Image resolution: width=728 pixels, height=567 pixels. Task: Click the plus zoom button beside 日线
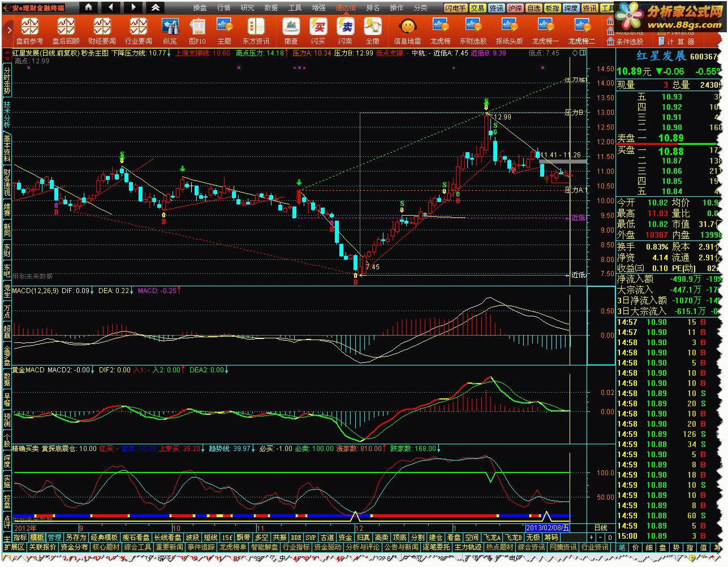pos(592,538)
